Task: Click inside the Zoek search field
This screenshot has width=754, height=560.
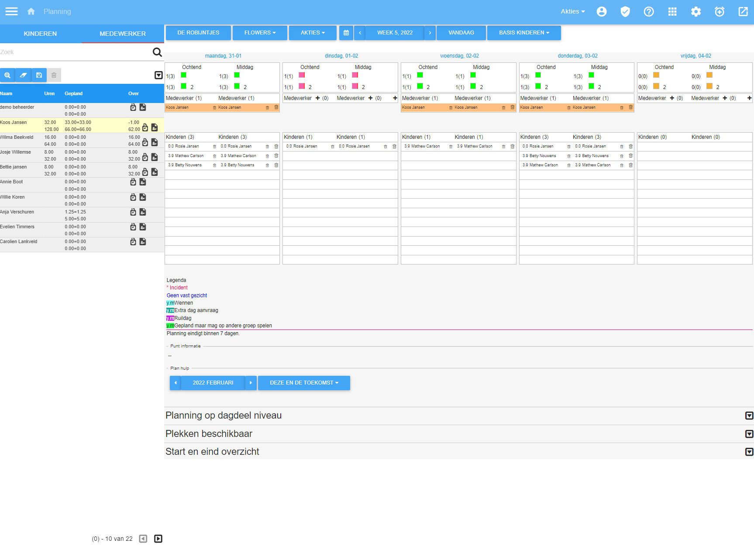Action: pos(65,52)
